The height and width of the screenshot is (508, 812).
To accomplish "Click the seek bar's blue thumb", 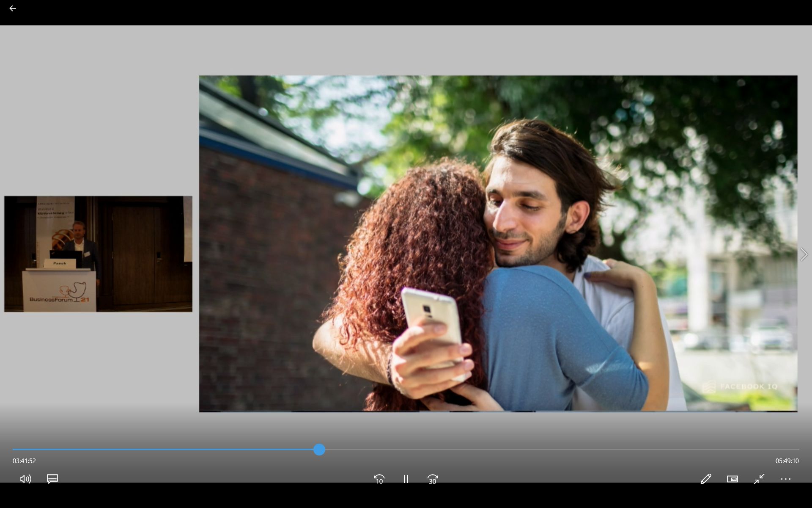I will (319, 450).
